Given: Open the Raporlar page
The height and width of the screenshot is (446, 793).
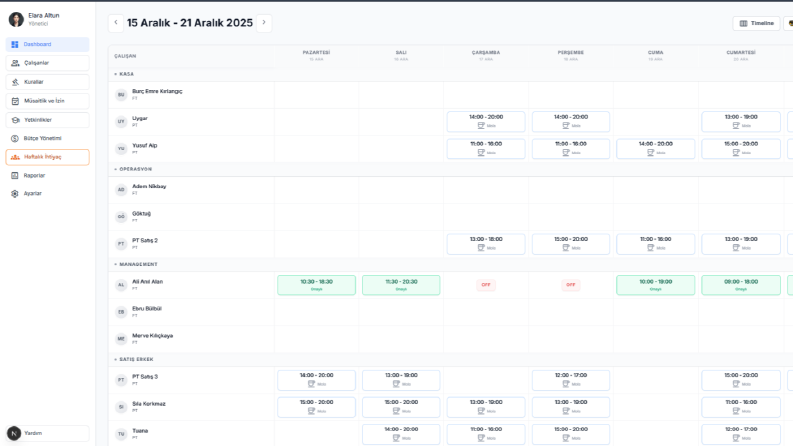Looking at the screenshot, I should coord(48,175).
